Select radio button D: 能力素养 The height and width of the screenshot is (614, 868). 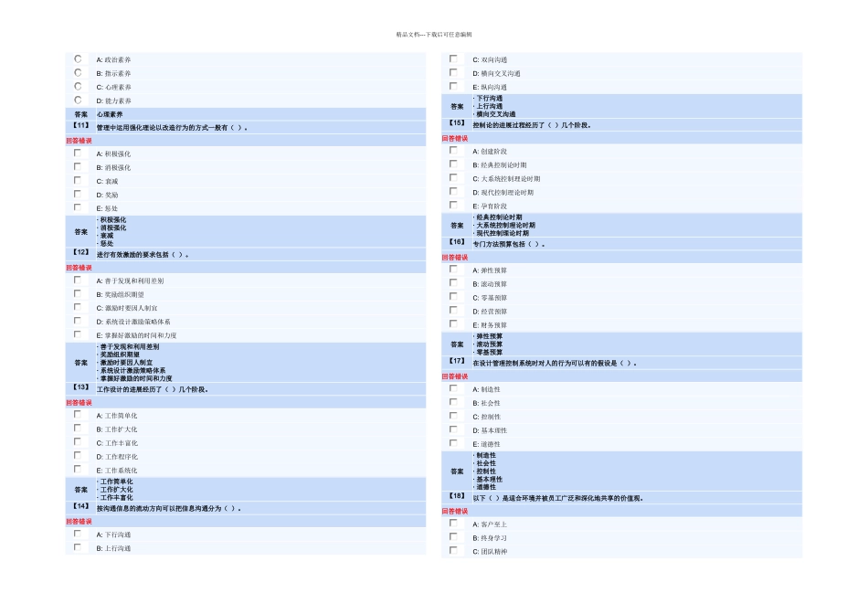[78, 101]
